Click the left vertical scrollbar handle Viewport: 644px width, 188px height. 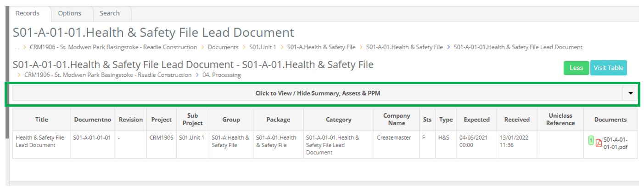(x=6, y=71)
